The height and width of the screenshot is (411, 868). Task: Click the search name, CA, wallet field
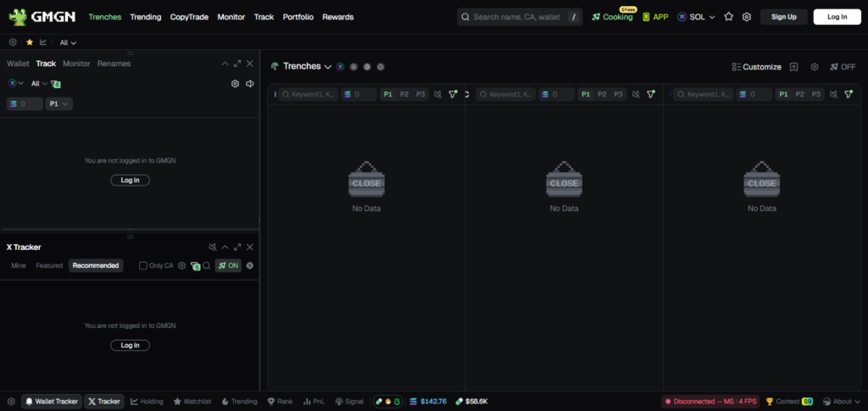click(x=517, y=17)
